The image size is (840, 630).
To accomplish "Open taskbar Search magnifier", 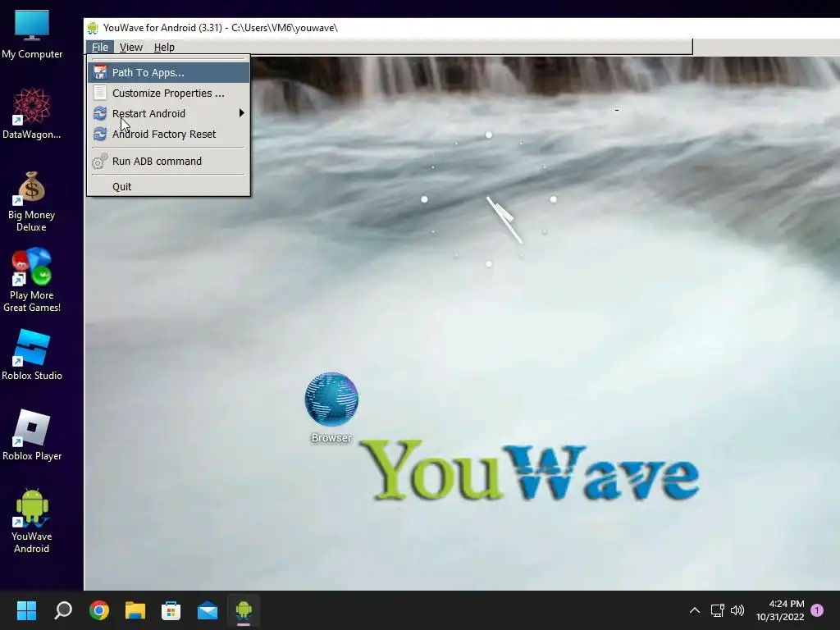I will 63,610.
